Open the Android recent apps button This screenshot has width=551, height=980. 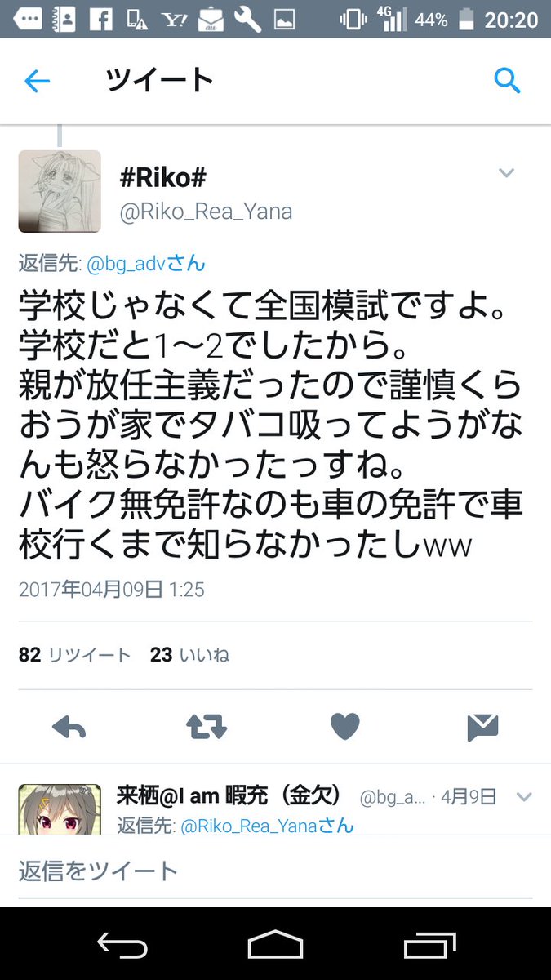click(429, 945)
